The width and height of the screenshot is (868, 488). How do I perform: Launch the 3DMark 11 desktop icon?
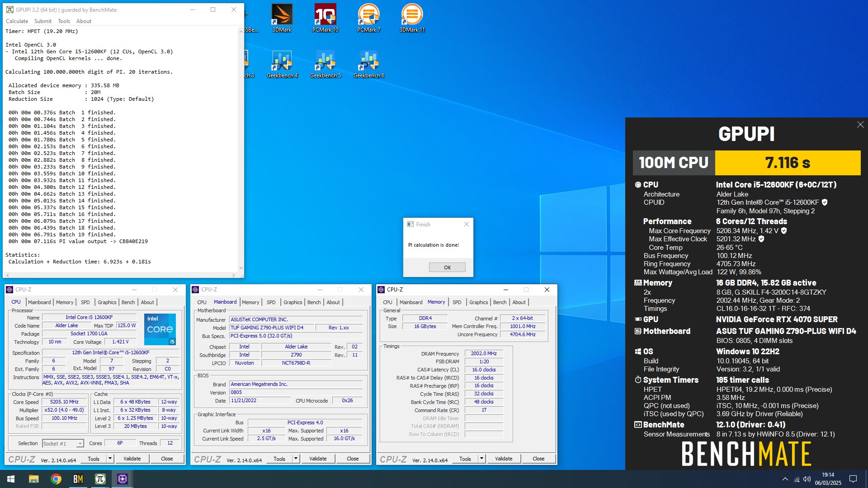(x=412, y=18)
